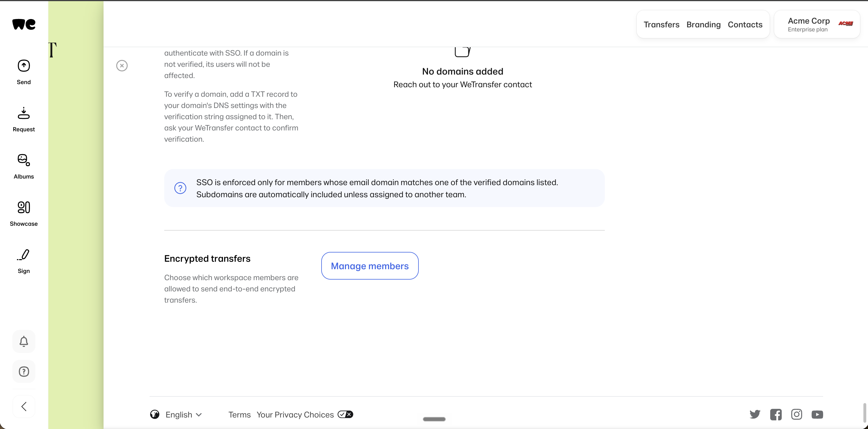This screenshot has height=429, width=868.
Task: Open Your Privacy Choices link
Action: [x=295, y=415]
